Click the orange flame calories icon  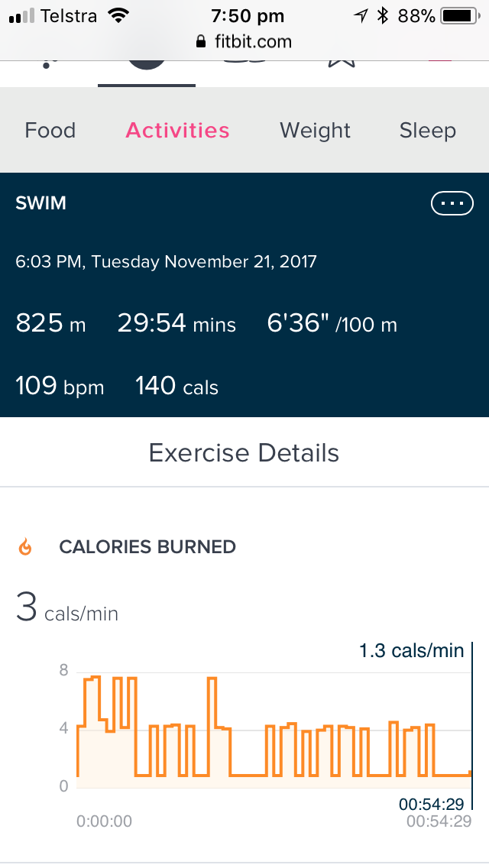coord(25,547)
